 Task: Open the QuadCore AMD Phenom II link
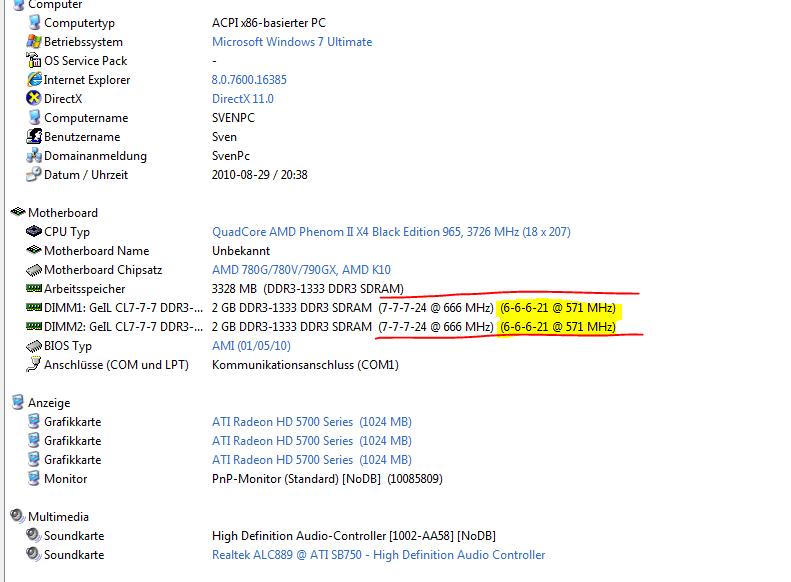[391, 232]
